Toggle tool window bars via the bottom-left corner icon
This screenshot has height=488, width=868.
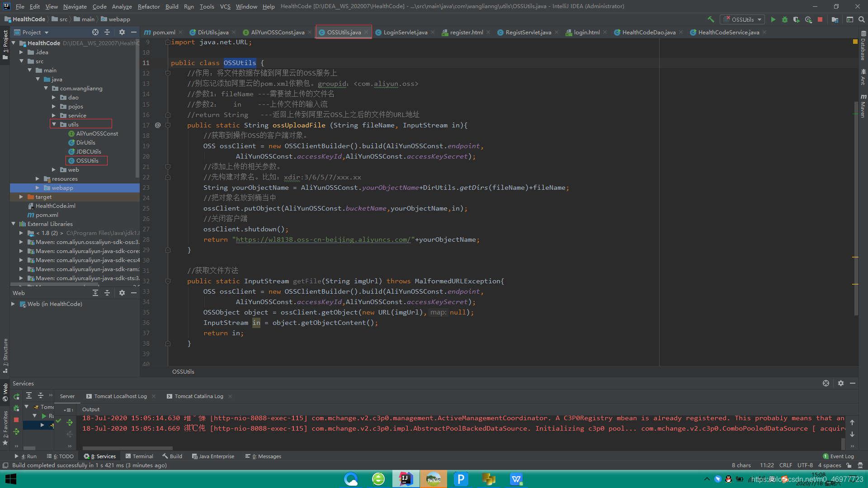[5, 465]
